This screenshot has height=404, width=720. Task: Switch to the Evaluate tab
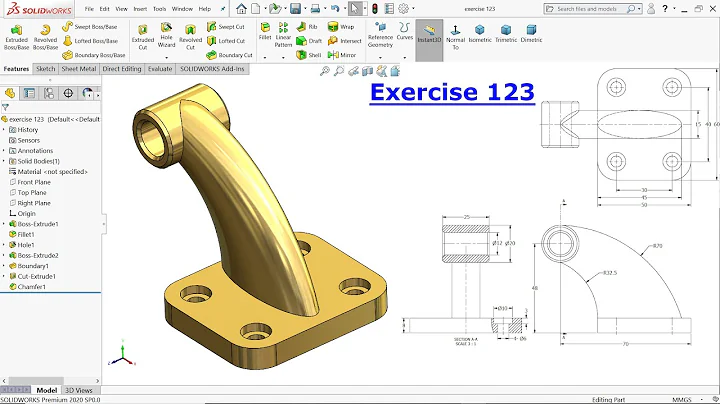coord(160,69)
